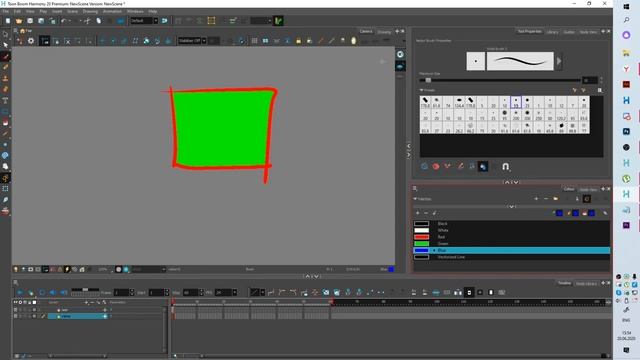Select the Stamp tool in the left toolbar

(x=5, y=78)
